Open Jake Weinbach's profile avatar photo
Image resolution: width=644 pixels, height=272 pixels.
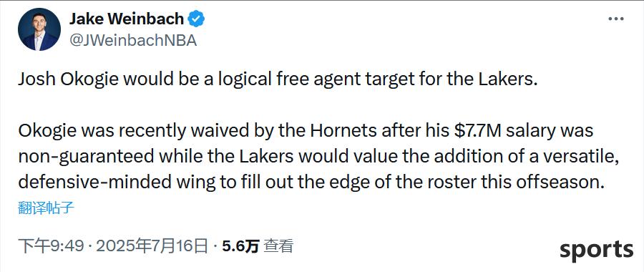tap(39, 29)
